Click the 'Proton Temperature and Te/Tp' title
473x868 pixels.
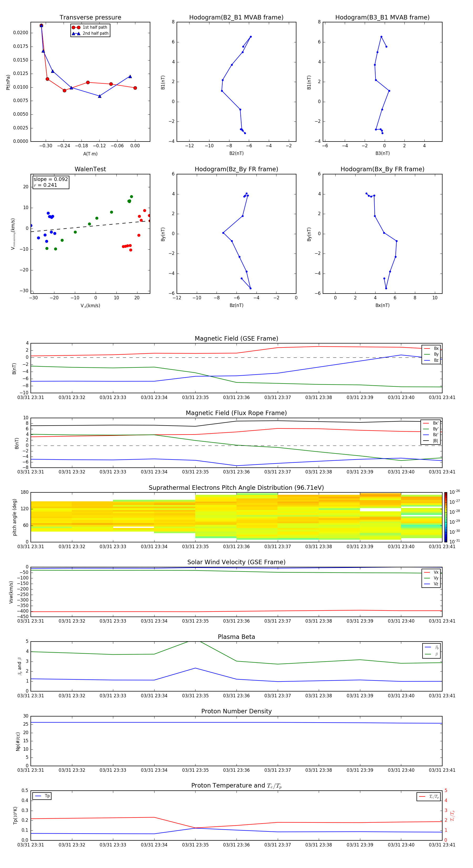[x=236, y=786]
